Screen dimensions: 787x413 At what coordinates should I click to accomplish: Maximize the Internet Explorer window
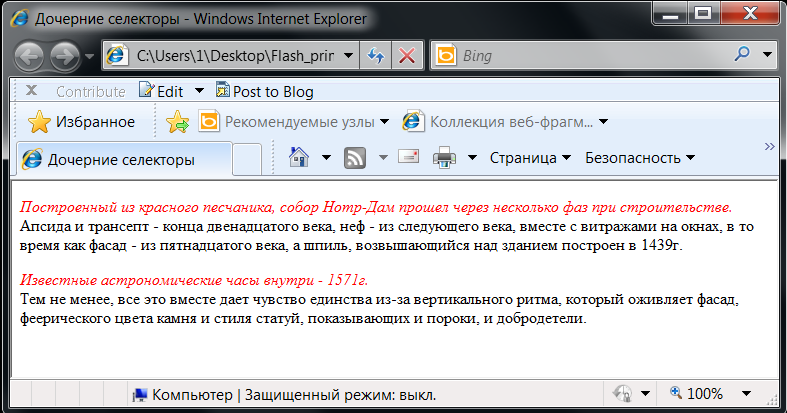point(703,14)
